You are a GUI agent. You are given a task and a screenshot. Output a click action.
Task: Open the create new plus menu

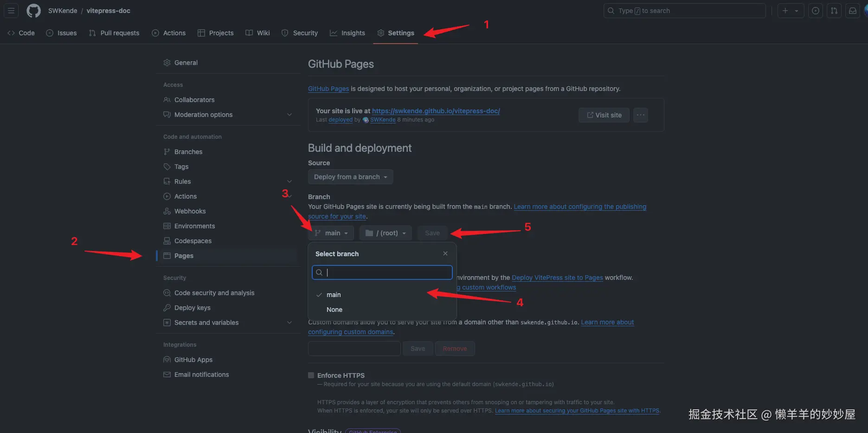point(791,11)
